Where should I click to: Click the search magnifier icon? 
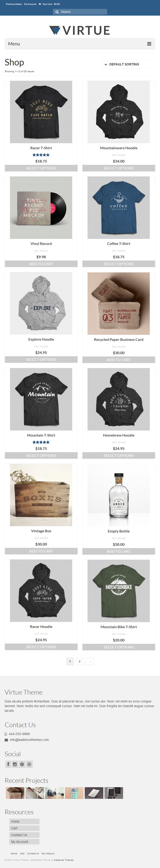point(57,12)
